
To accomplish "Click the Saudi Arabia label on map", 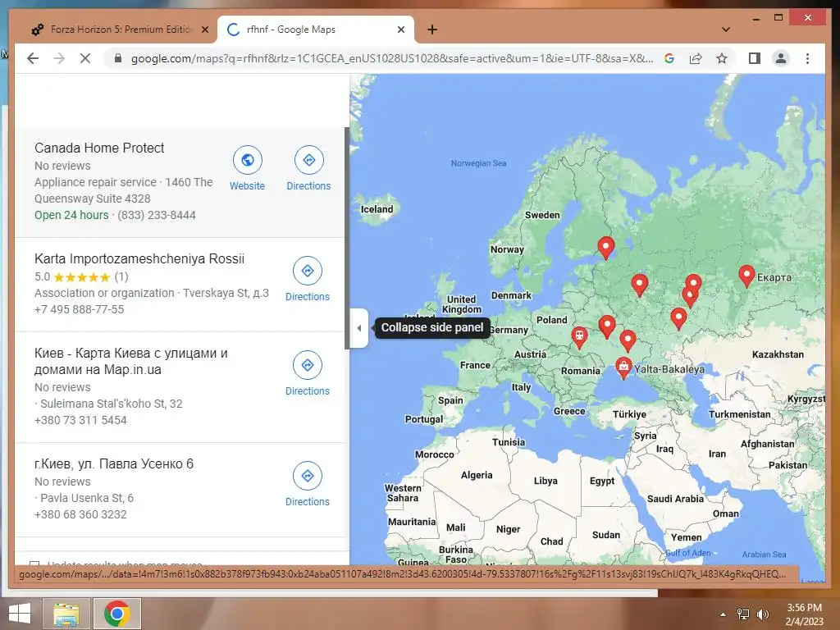I will (x=675, y=499).
